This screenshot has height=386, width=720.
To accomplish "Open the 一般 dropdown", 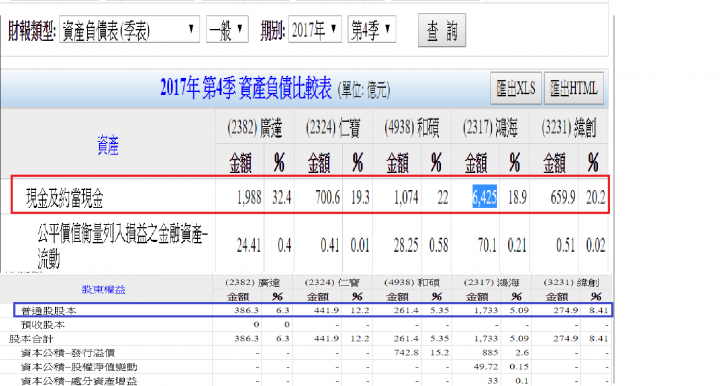I will [x=227, y=30].
